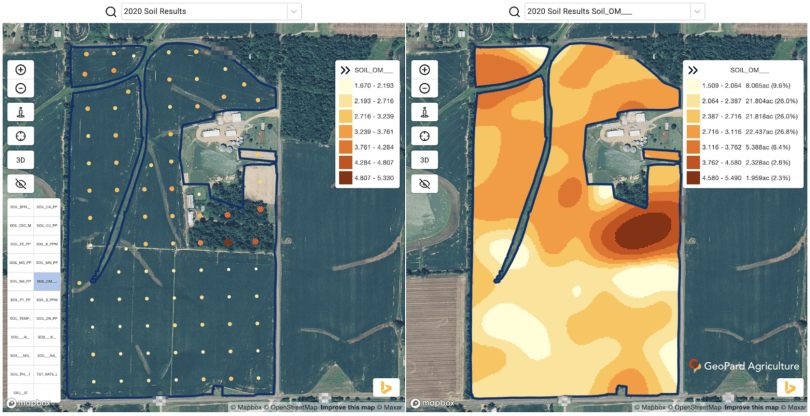Image resolution: width=810 pixels, height=416 pixels.
Task: Select the SOIL_MG_PP attribute
Action: click(21, 263)
